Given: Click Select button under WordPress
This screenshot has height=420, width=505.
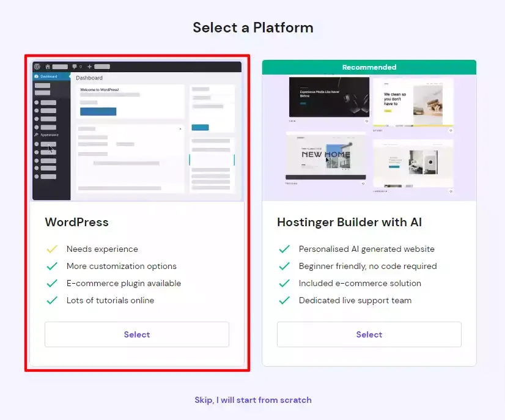Looking at the screenshot, I should [137, 334].
